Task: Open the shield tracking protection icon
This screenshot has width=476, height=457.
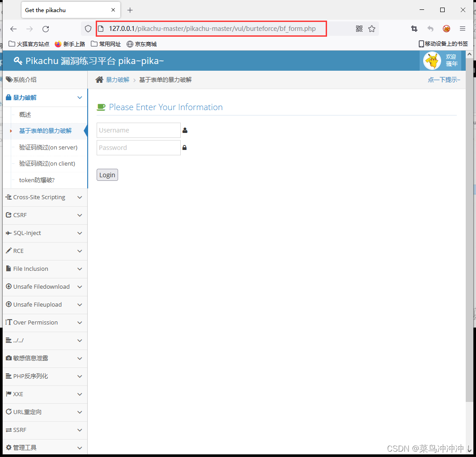Action: click(x=88, y=29)
